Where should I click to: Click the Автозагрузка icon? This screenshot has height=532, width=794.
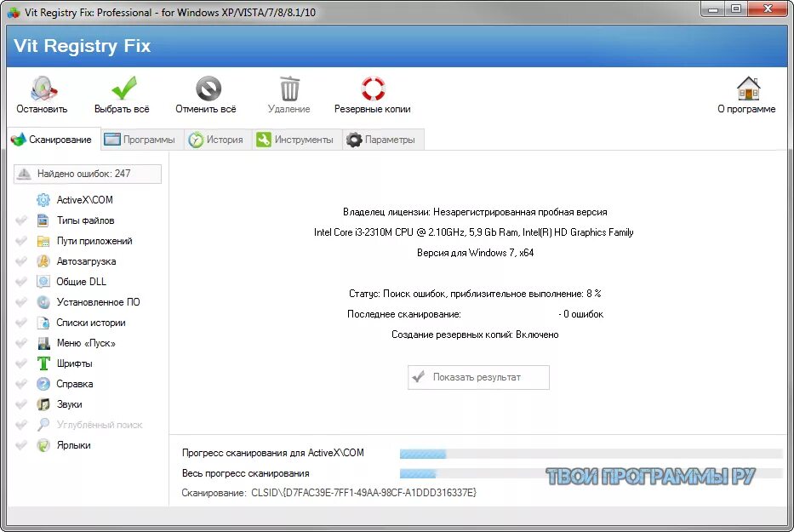pyautogui.click(x=43, y=261)
